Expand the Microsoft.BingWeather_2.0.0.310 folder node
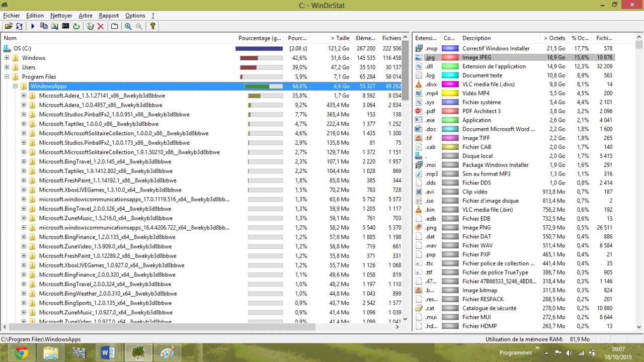The height and width of the screenshot is (362, 644). (24, 294)
